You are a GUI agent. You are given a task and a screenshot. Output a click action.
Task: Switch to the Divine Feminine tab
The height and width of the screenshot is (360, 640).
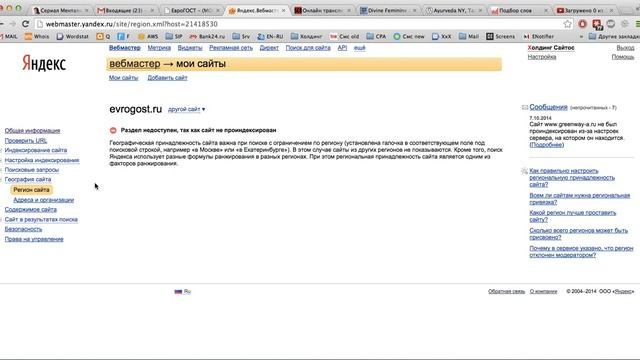click(x=388, y=10)
